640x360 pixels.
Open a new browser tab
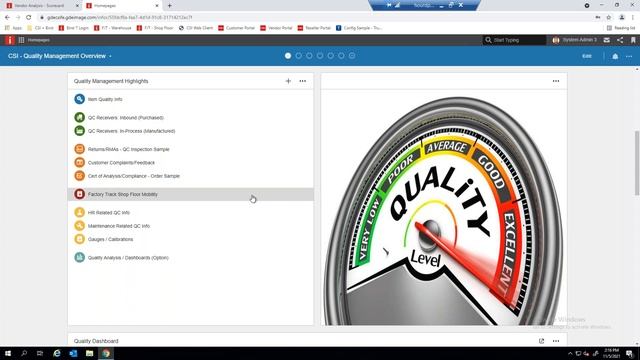click(x=169, y=6)
